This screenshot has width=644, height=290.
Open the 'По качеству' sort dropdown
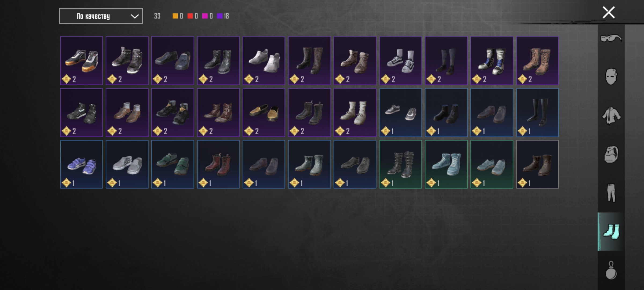point(101,16)
